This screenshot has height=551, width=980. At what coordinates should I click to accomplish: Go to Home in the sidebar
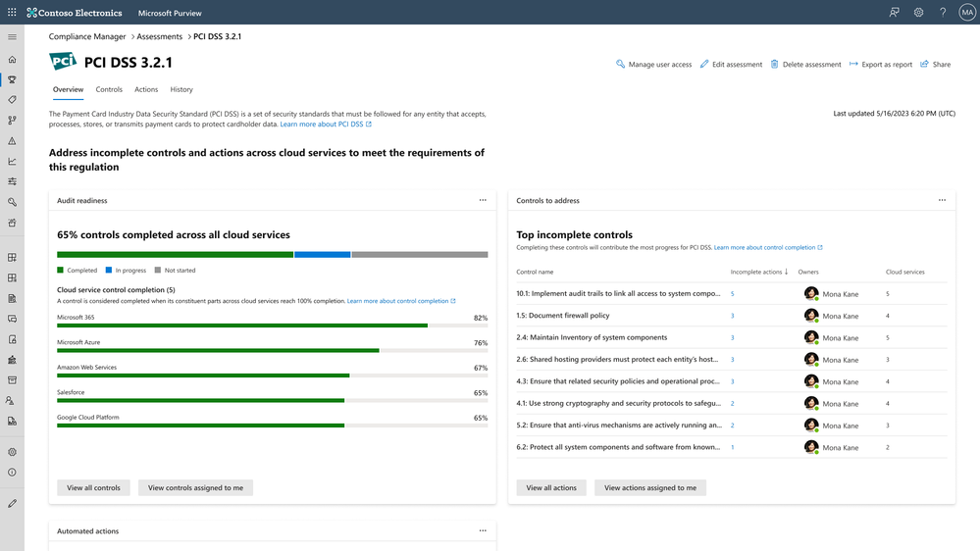coord(12,60)
